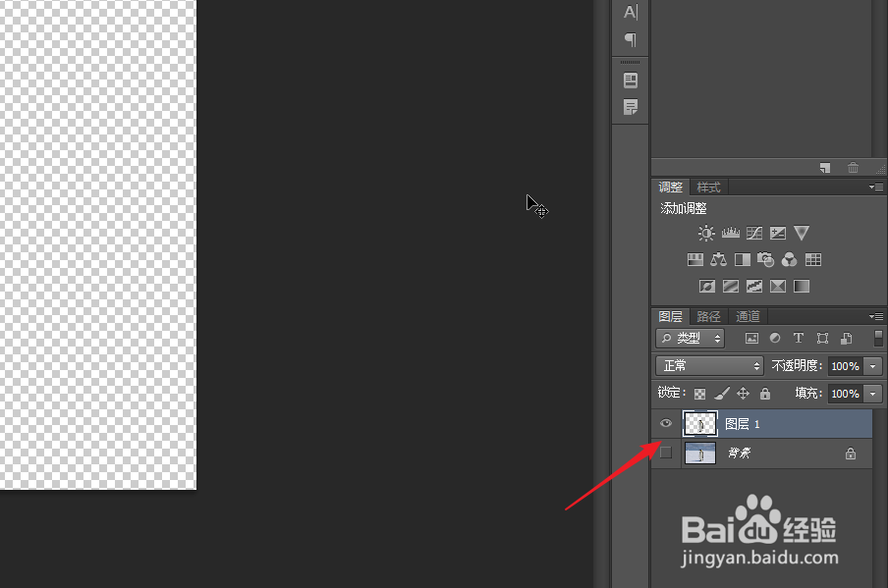This screenshot has width=888, height=588.
Task: Lock layer position
Action: click(x=743, y=394)
